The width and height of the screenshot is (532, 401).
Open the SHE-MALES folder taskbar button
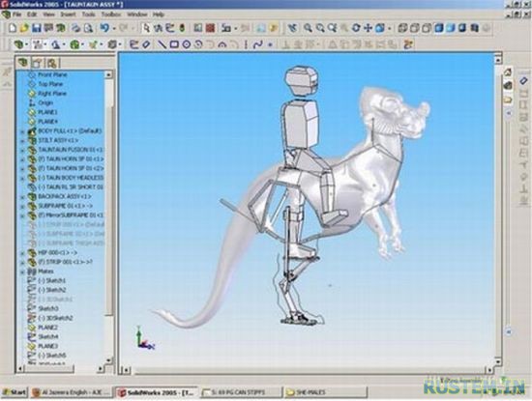(325, 392)
